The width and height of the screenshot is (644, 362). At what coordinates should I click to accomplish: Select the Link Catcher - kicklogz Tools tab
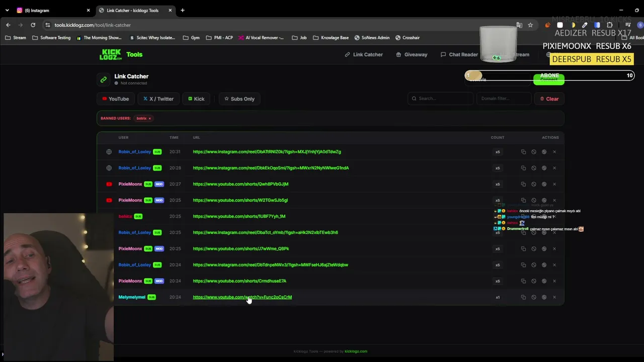click(135, 10)
